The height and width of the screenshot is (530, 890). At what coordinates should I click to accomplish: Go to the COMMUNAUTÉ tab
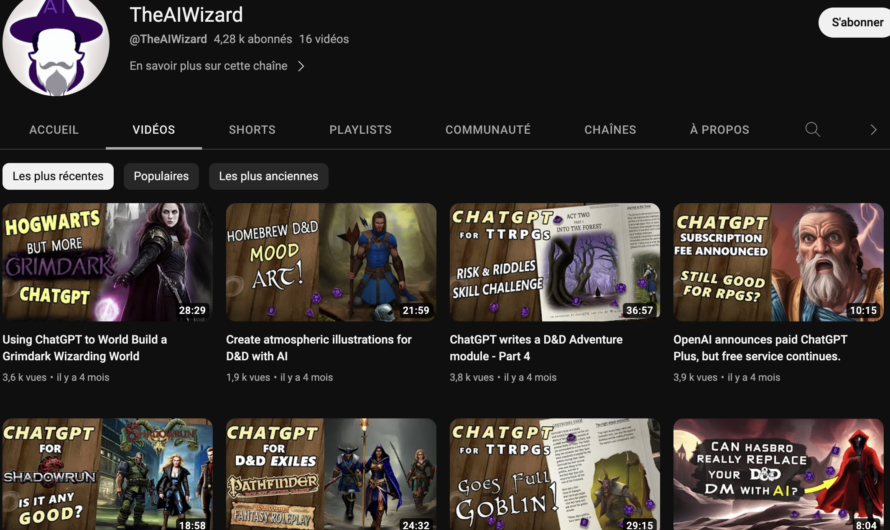point(488,130)
